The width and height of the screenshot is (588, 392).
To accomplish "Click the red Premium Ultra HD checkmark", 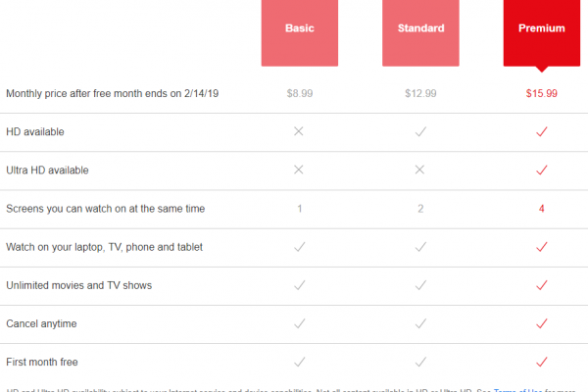I will coord(542,170).
